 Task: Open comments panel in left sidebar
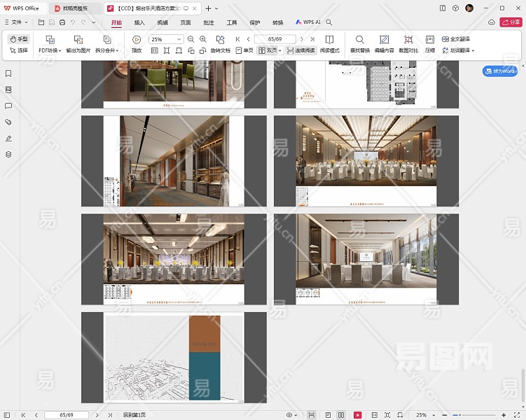click(8, 106)
